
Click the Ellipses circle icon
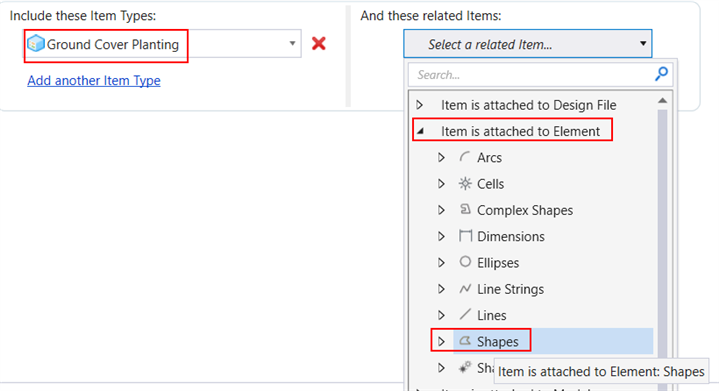(465, 262)
